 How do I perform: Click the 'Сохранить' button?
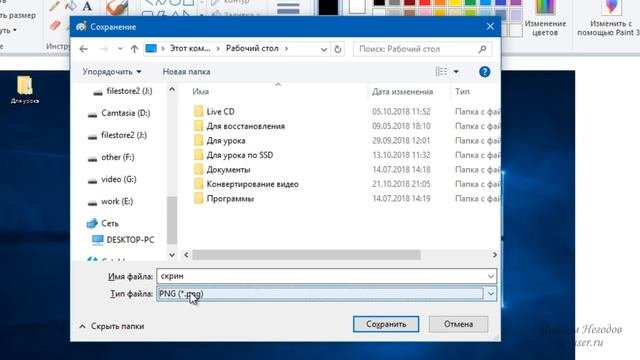[386, 324]
